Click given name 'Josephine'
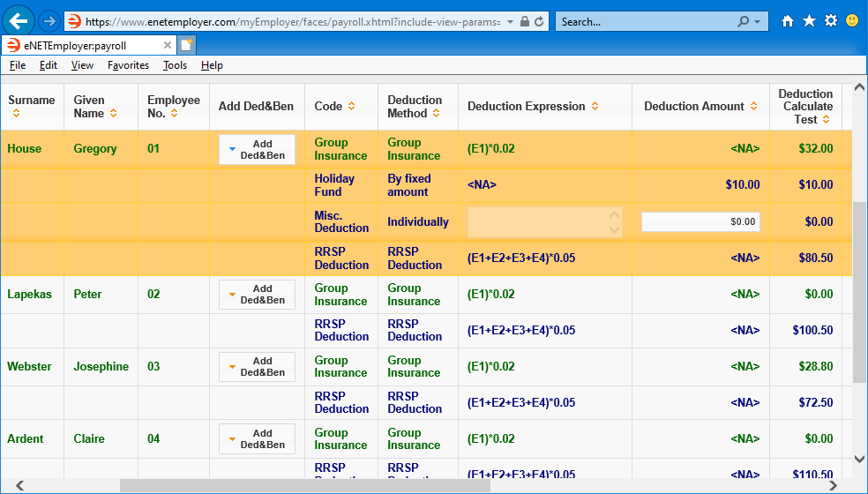868x494 pixels. [x=101, y=367]
